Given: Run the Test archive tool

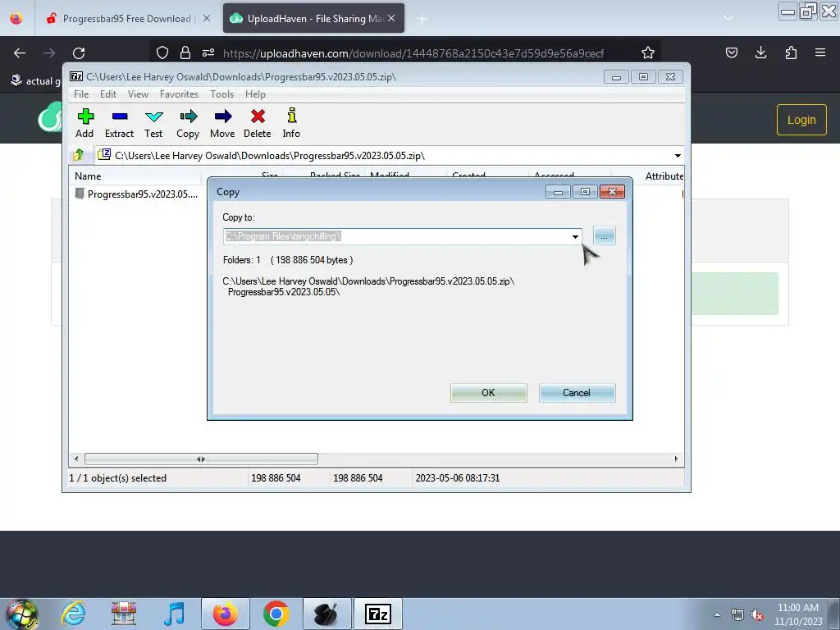Looking at the screenshot, I should point(153,123).
